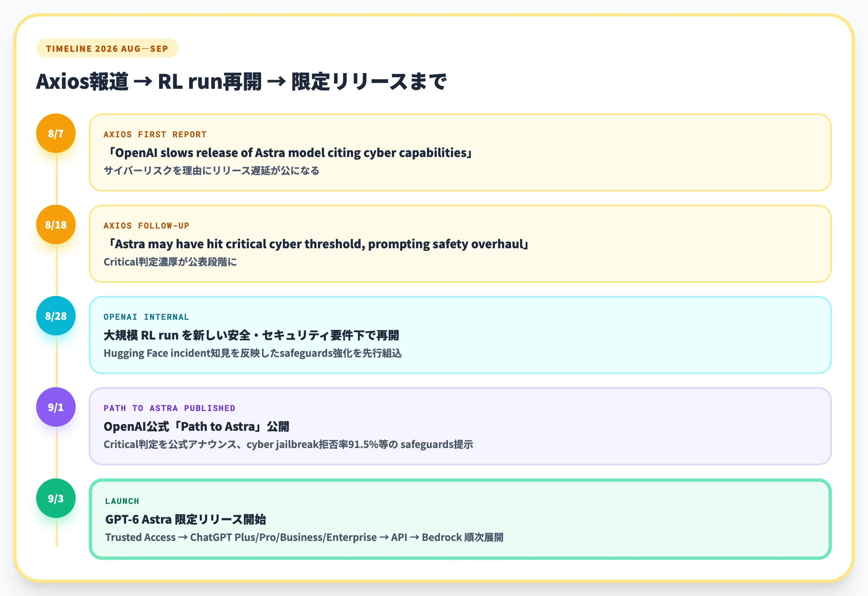Click the AXIOS FIRST REPORT label
The width and height of the screenshot is (868, 596).
[x=155, y=134]
